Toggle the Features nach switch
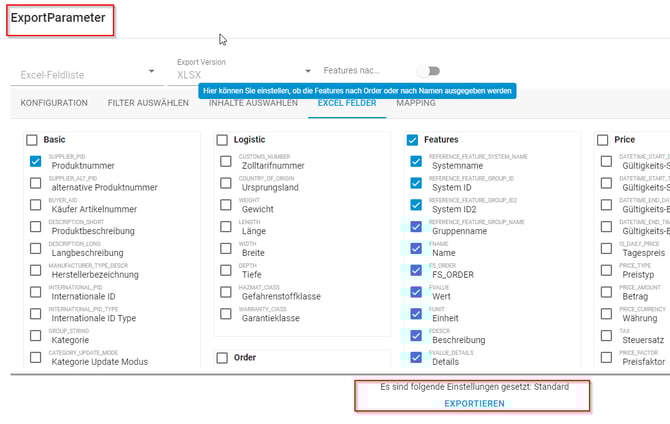 coord(429,71)
